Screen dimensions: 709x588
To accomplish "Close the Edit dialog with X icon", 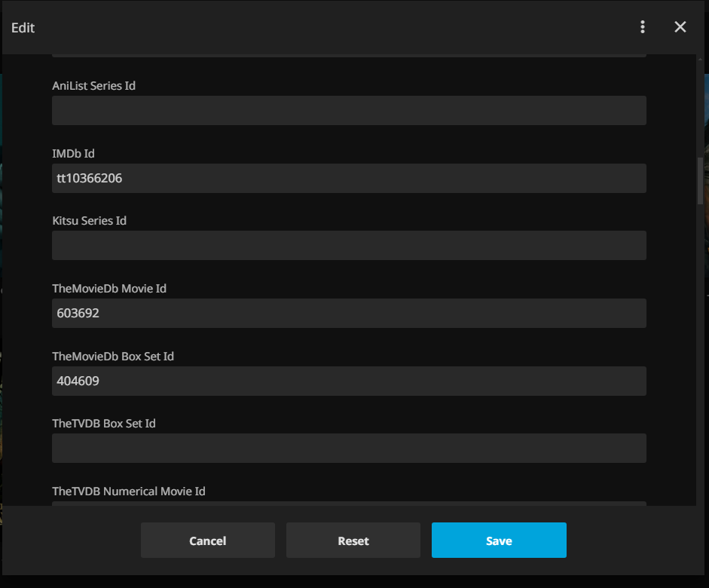I will pyautogui.click(x=680, y=27).
